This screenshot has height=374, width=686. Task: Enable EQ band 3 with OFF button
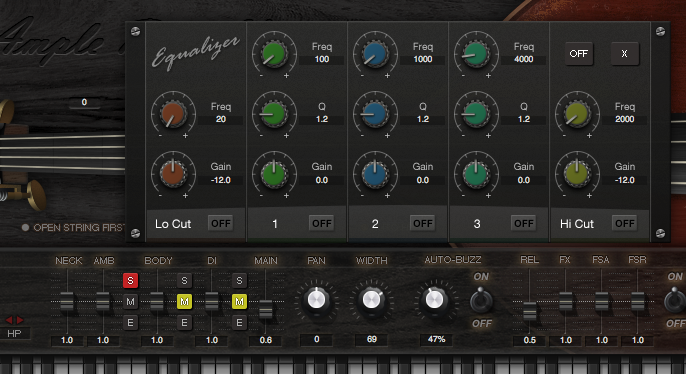524,224
